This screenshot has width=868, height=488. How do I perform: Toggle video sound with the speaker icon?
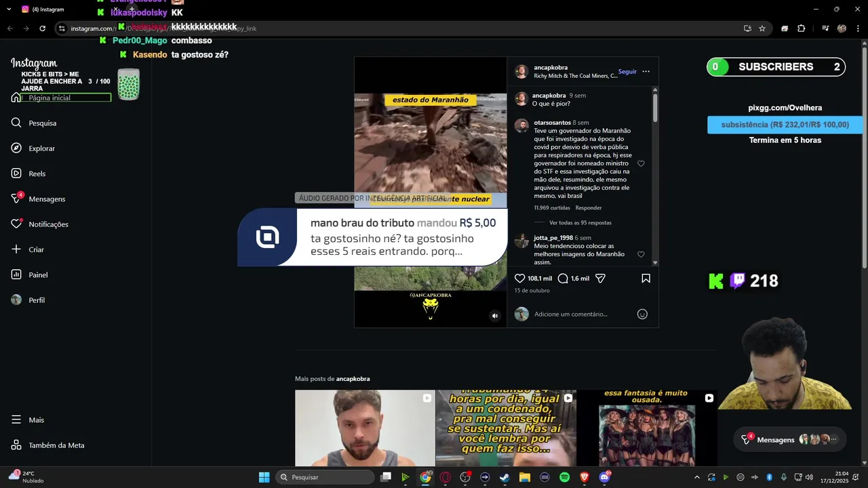[x=495, y=315]
